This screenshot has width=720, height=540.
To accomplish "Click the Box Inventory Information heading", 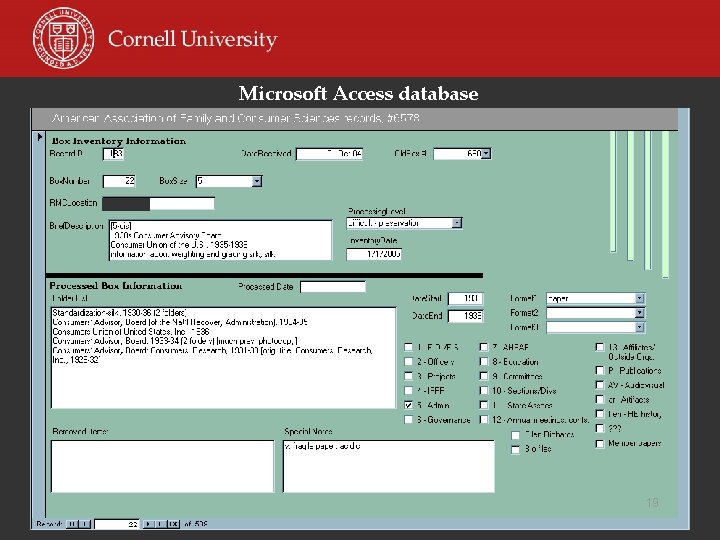I will click(x=118, y=141).
